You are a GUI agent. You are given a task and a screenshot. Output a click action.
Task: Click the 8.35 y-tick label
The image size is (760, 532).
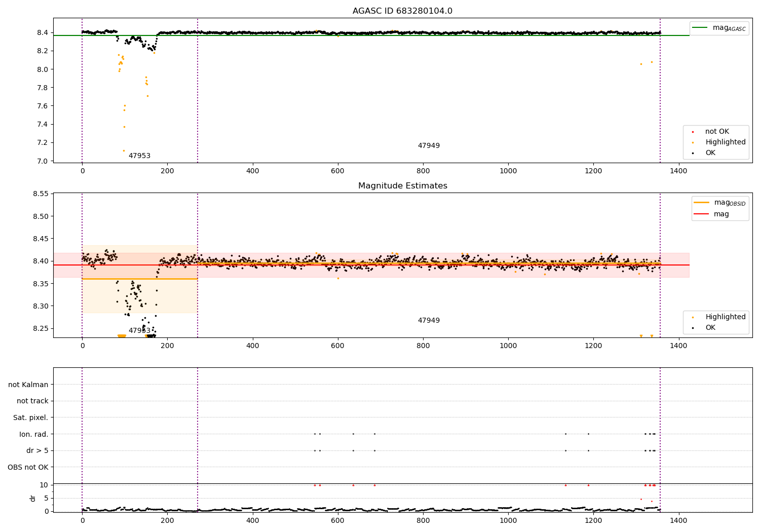point(41,284)
